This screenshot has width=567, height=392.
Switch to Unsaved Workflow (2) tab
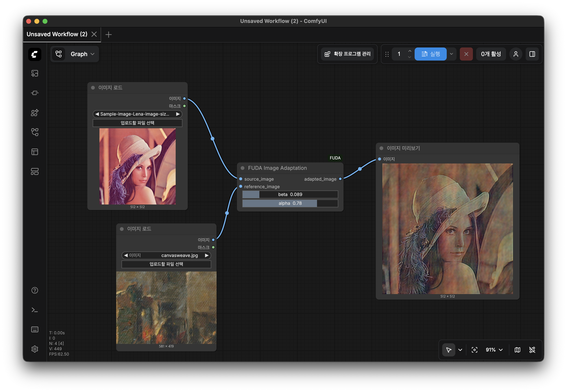tap(57, 34)
